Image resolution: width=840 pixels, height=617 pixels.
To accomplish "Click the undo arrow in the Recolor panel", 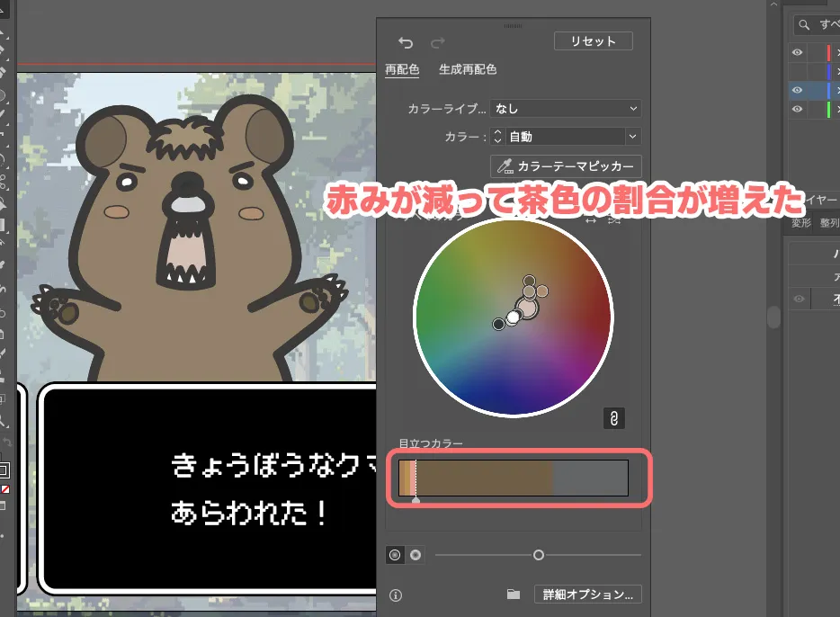I will pos(406,42).
